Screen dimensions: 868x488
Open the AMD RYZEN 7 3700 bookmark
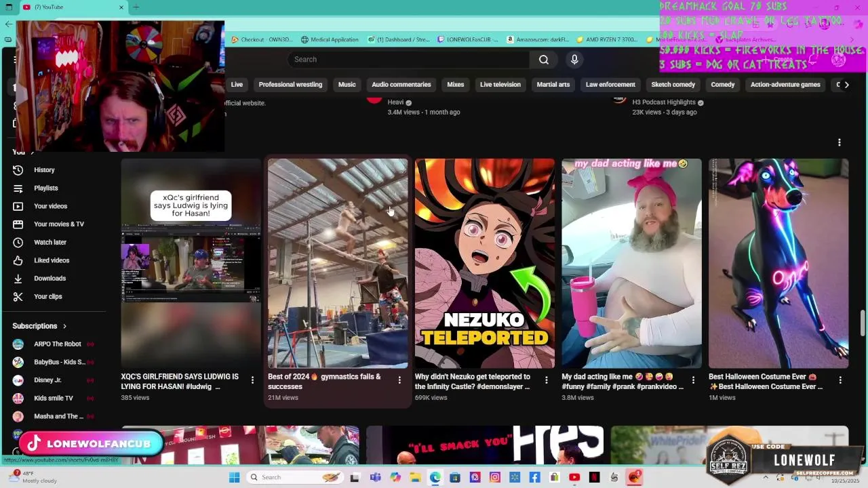[x=607, y=39]
